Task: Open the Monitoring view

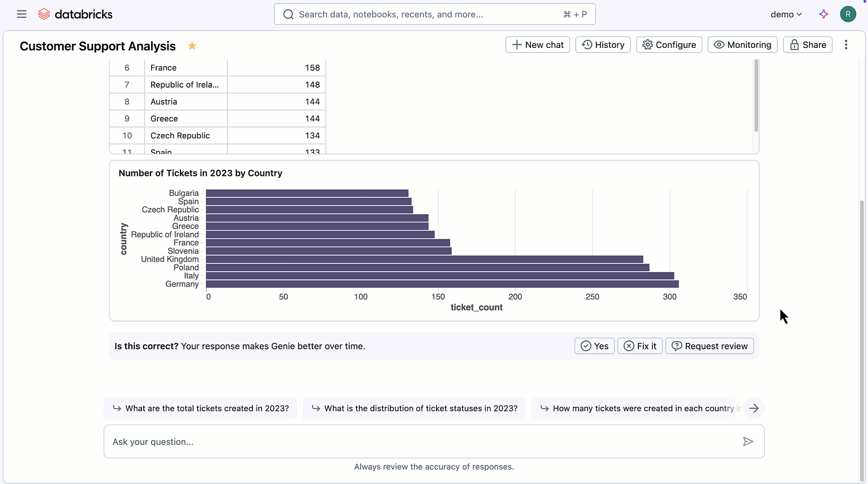Action: (742, 45)
